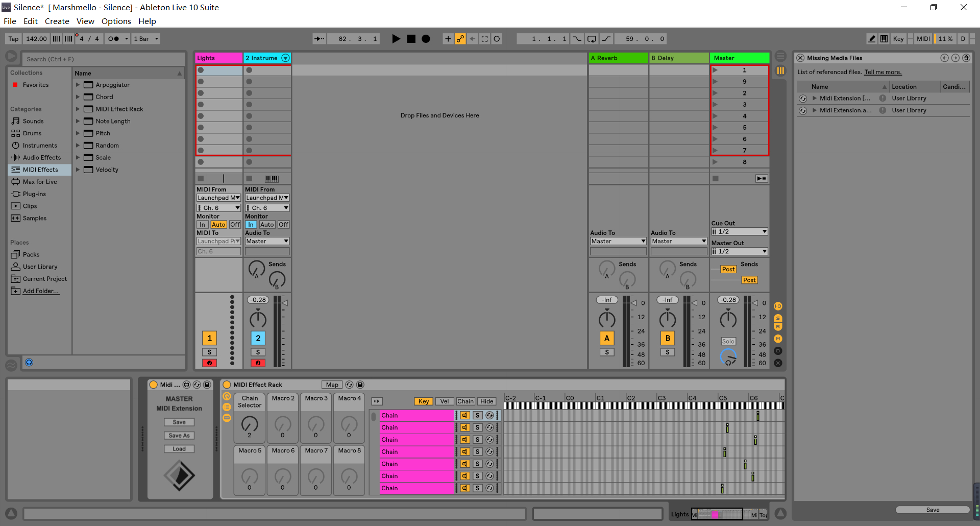
Task: Stop playback with the Stop button
Action: [x=411, y=39]
